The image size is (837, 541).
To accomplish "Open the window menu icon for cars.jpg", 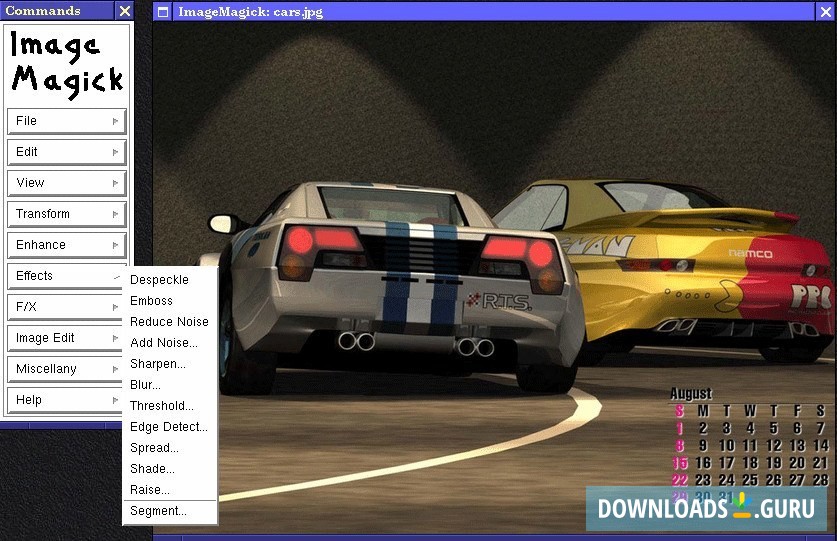I will tap(163, 12).
